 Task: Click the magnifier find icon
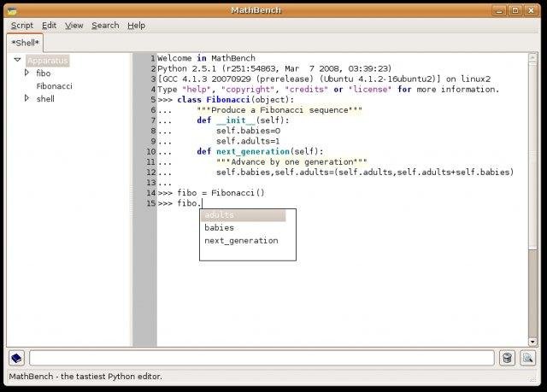528,358
